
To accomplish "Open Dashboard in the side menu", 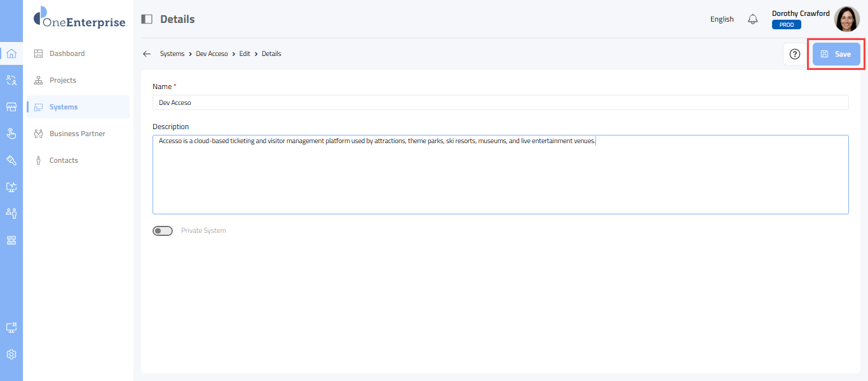I will point(67,53).
